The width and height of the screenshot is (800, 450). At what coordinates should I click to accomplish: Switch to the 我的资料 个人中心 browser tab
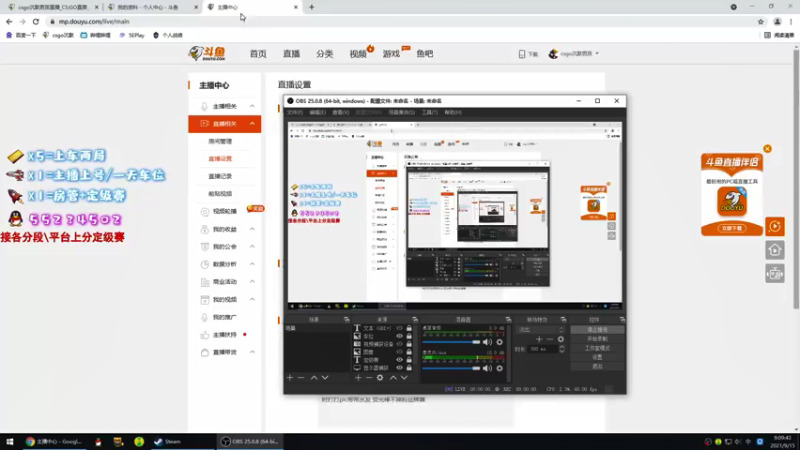click(152, 7)
